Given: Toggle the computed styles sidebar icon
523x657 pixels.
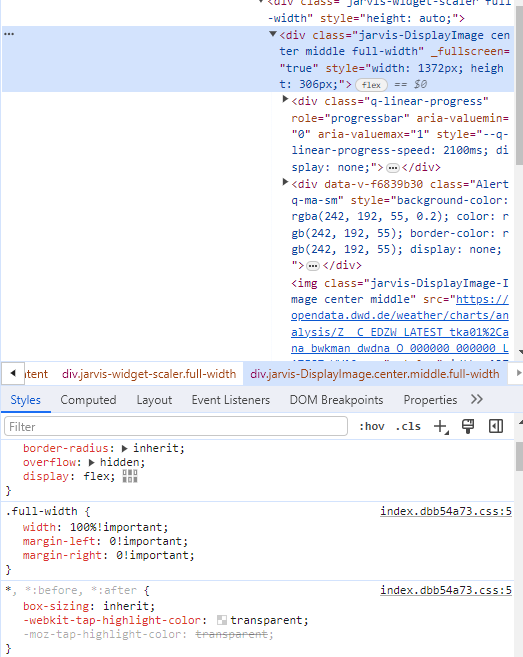Looking at the screenshot, I should click(x=496, y=427).
